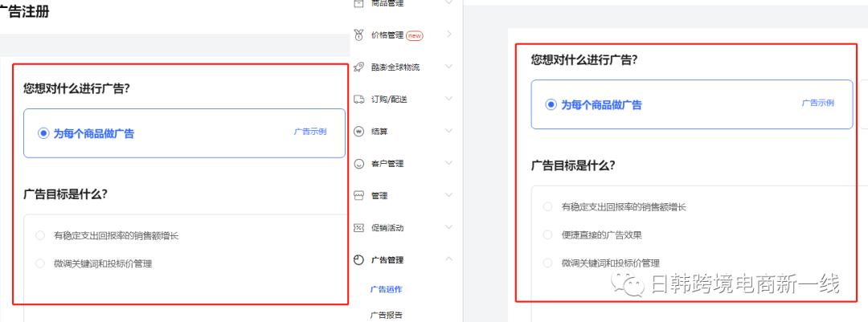Expand the 结算 chevron

click(x=449, y=131)
